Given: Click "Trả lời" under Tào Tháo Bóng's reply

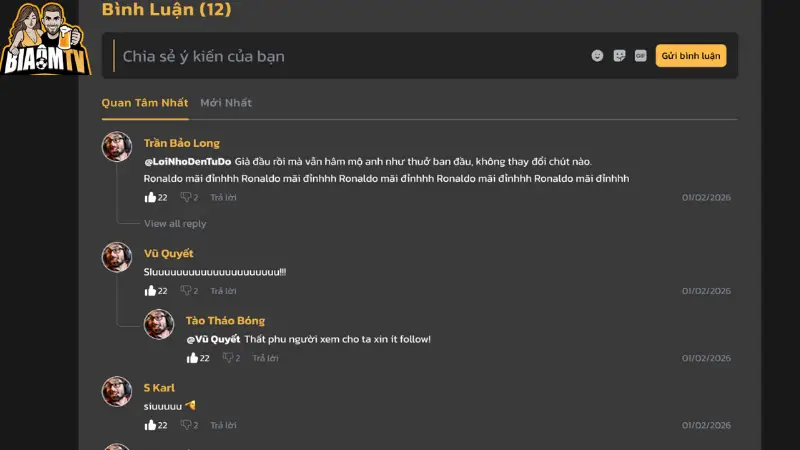Looking at the screenshot, I should coord(265,358).
